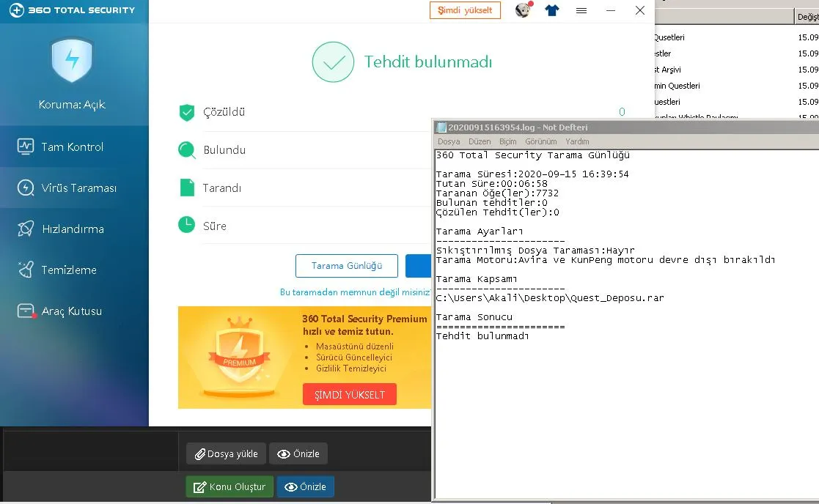Screen dimensions: 819x504
Task: Click the Not Defteri title bar icon
Action: pos(442,127)
